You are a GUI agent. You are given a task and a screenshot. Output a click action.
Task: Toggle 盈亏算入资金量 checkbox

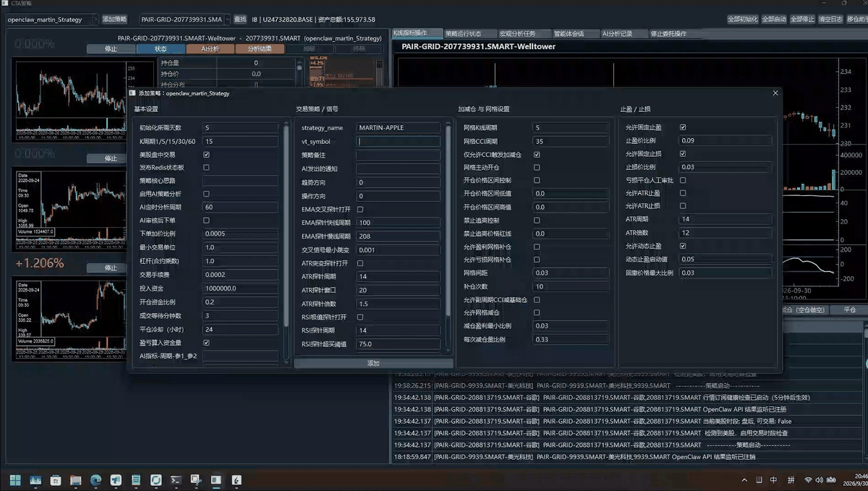[206, 343]
